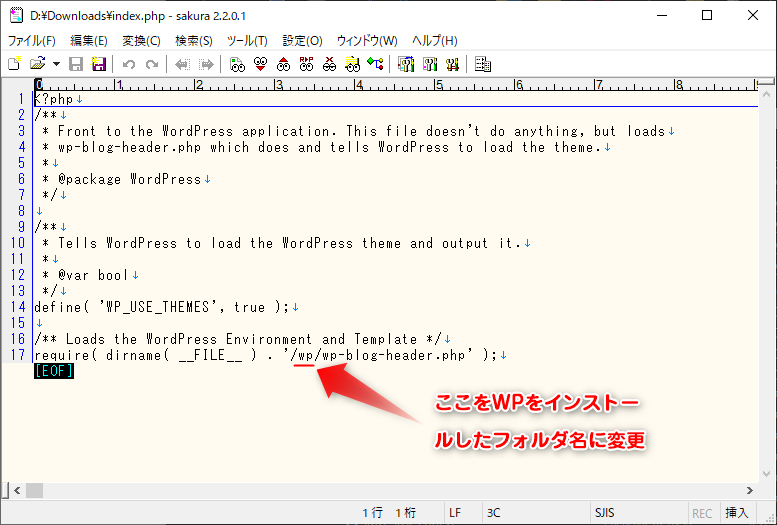
Task: Click the SJIS encoding indicator
Action: [x=603, y=513]
